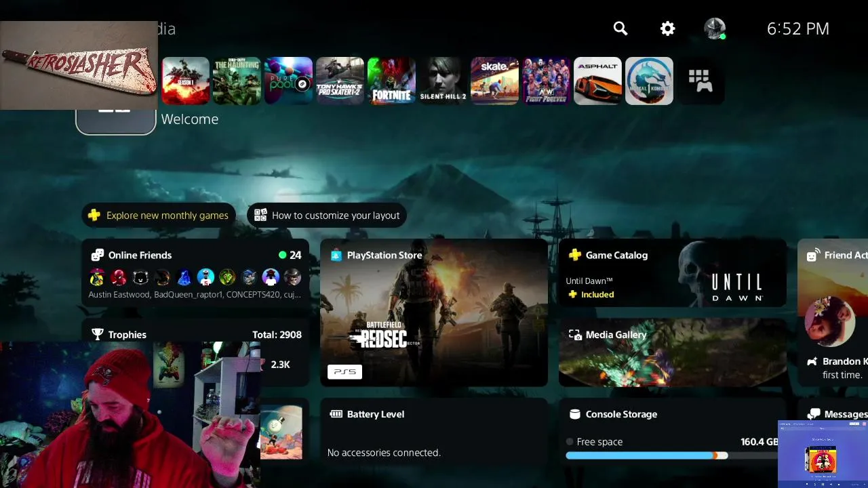The image size is (868, 488).
Task: Click the Total: 2908 trophies text
Action: pyautogui.click(x=277, y=335)
